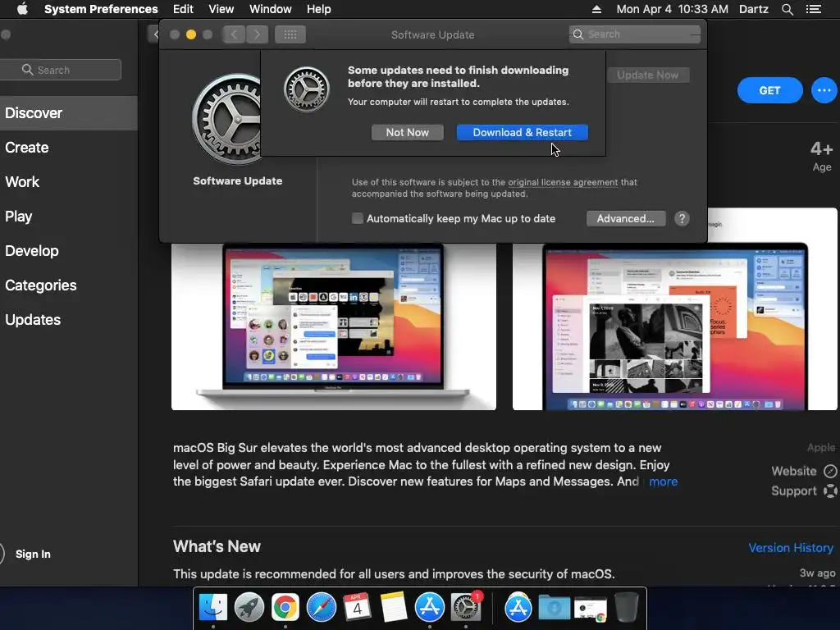Open the App Store icon right of the Dock divider

click(x=518, y=608)
